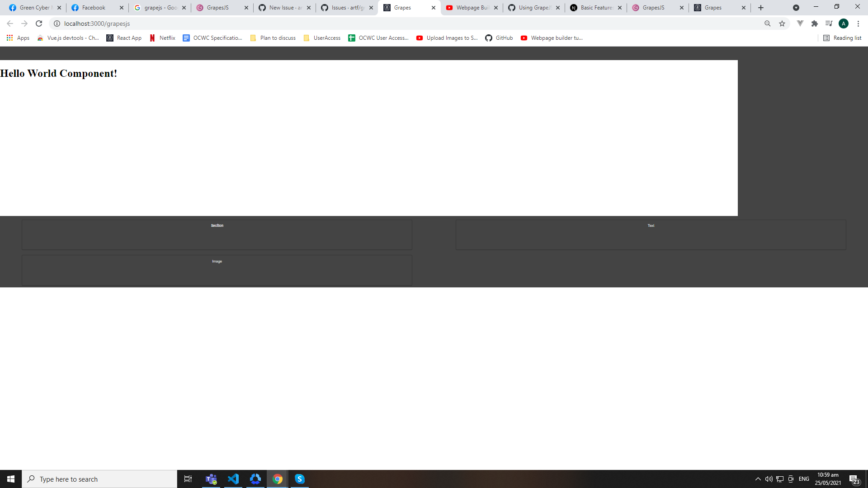Select the Section block
The width and height of the screenshot is (868, 488).
[x=217, y=235]
